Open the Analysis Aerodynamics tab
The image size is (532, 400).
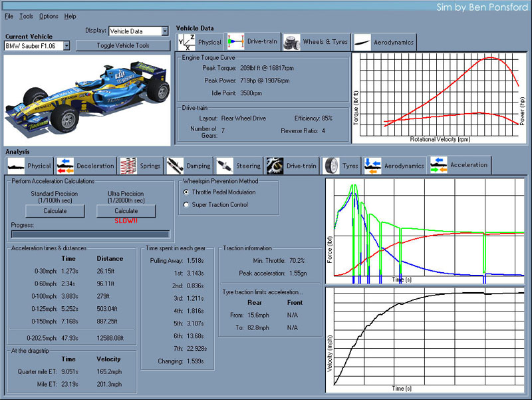[x=394, y=166]
